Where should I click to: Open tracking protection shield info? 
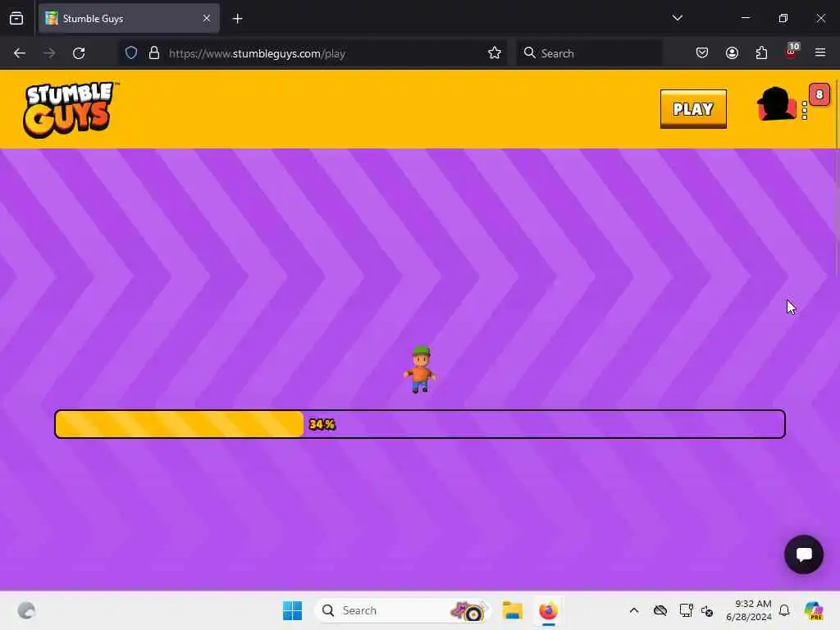[131, 53]
